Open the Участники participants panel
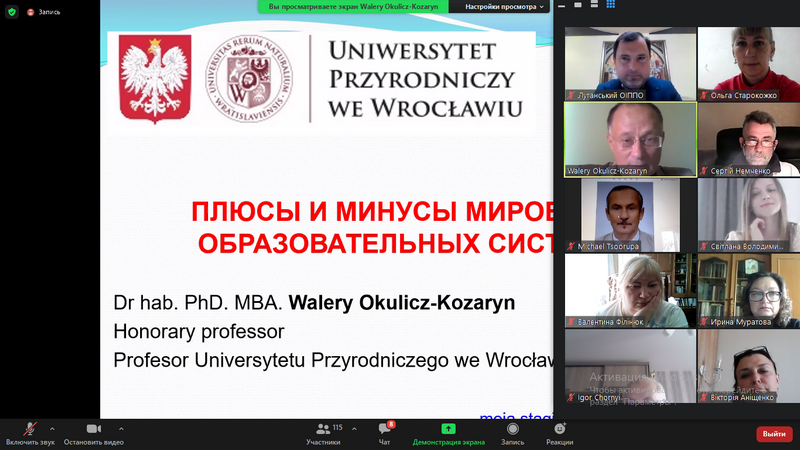Screen dimensions: 800x450 pyautogui.click(x=323, y=434)
